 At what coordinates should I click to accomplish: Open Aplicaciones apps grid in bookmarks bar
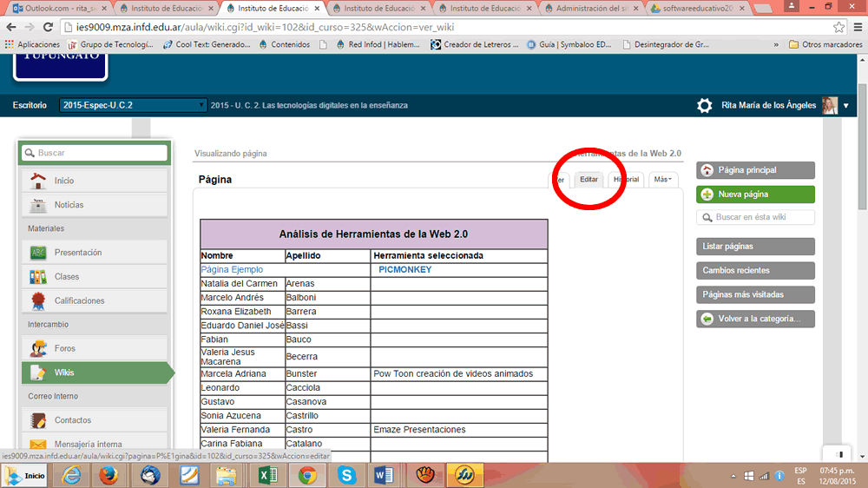click(32, 44)
